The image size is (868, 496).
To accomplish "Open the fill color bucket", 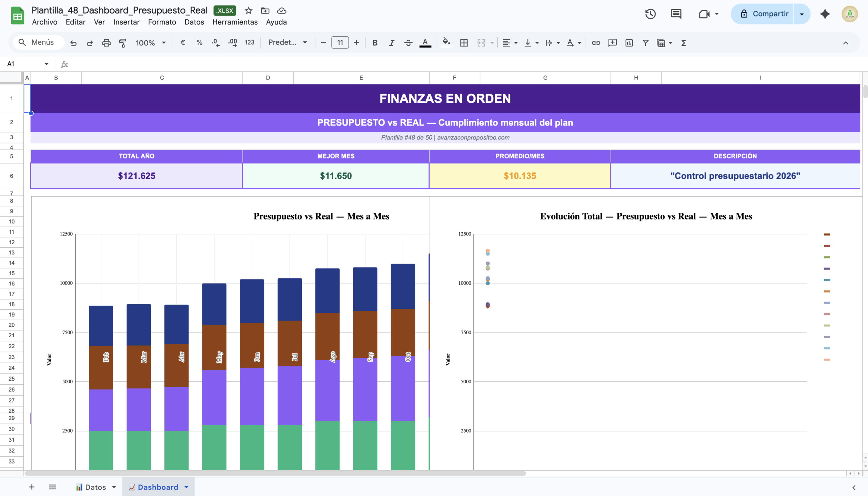I will coord(446,43).
